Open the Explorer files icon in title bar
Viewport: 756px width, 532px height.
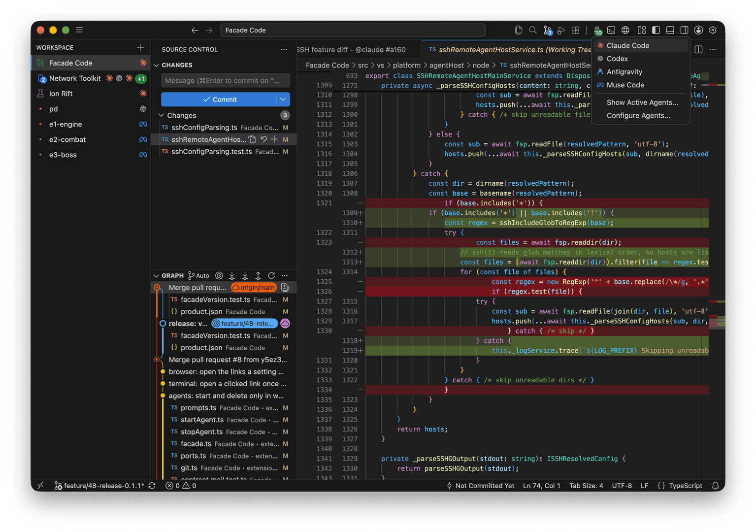coord(519,30)
